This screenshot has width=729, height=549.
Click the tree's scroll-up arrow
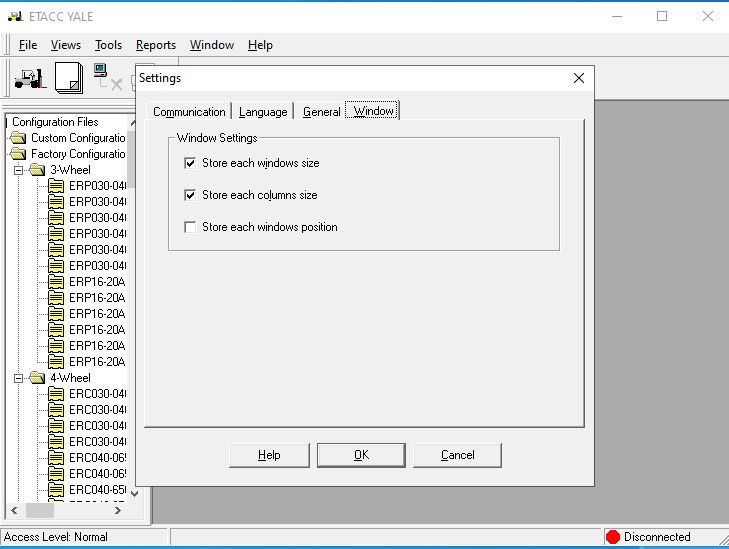point(133,123)
